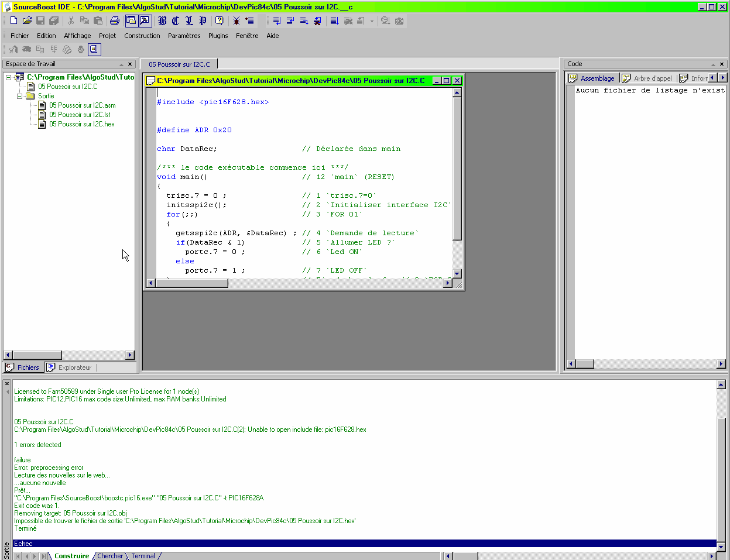The height and width of the screenshot is (560, 730).
Task: Click the Print icon in toolbar
Action: tap(115, 20)
